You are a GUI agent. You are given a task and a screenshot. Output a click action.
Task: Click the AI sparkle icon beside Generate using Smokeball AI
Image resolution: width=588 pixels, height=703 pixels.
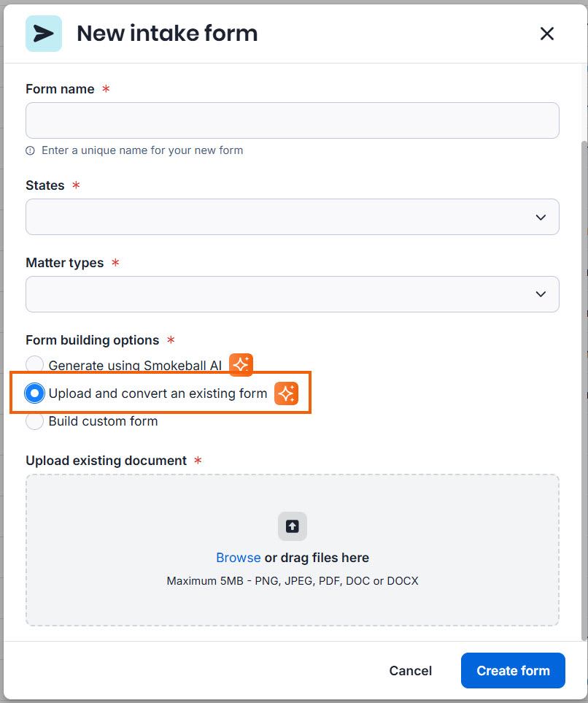[241, 364]
